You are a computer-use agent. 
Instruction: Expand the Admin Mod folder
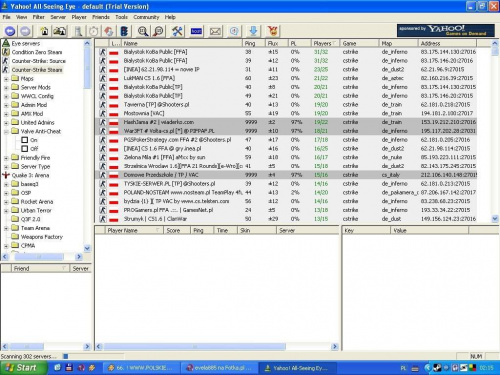(6, 105)
